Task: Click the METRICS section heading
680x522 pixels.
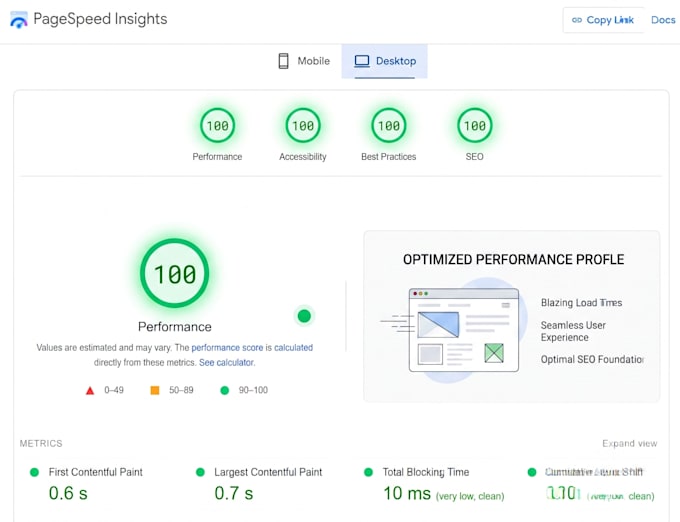Action: point(41,444)
